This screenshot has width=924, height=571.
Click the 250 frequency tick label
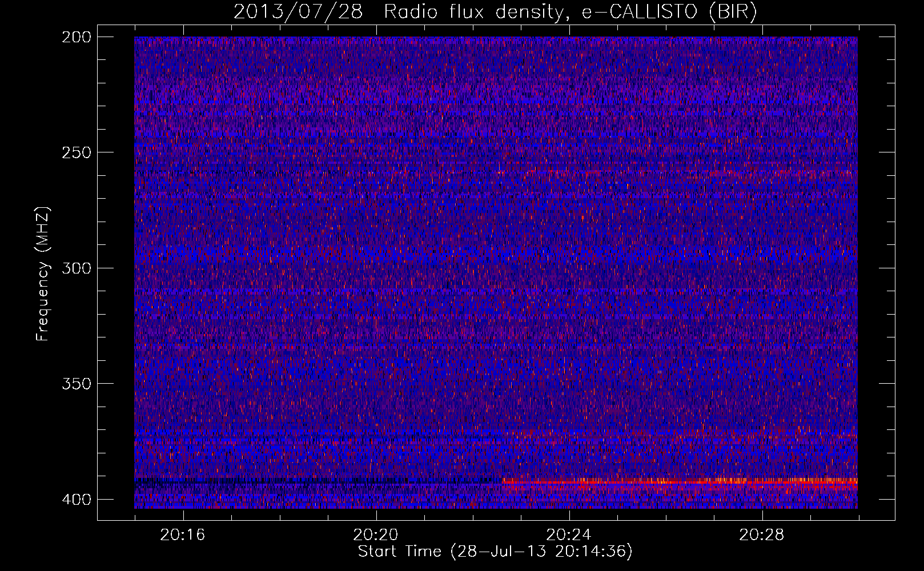click(76, 152)
